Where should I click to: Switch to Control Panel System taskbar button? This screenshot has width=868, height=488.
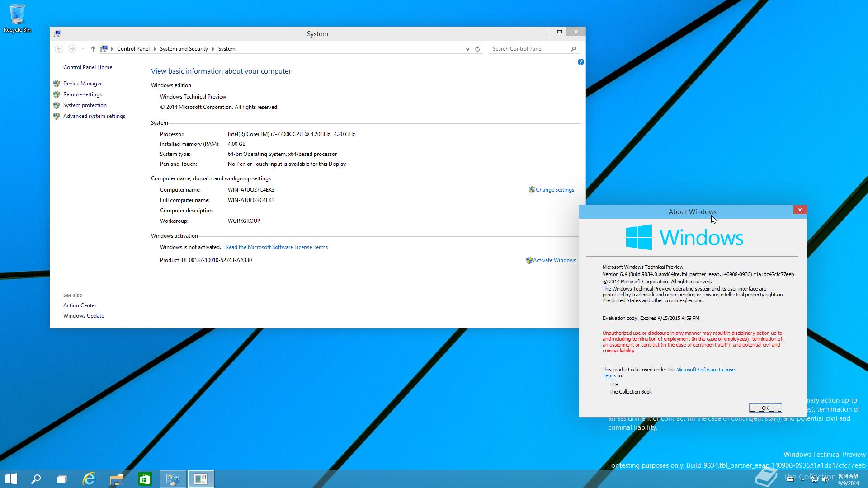(x=173, y=479)
